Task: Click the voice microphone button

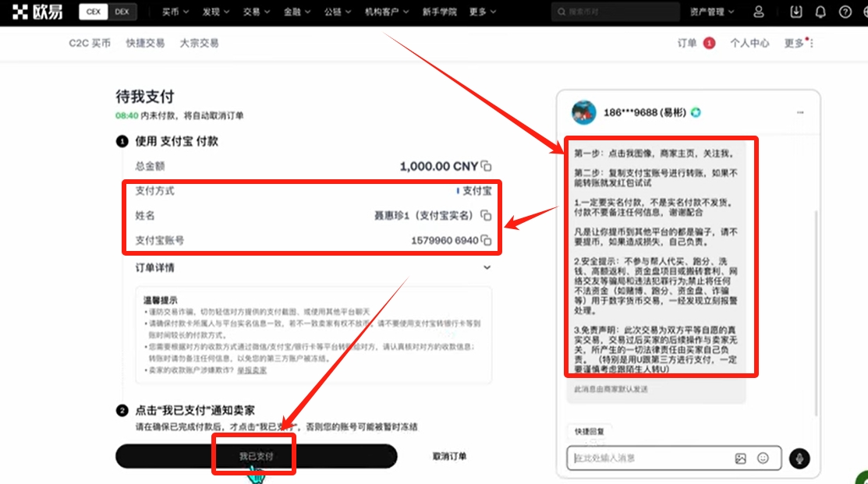Action: pyautogui.click(x=799, y=458)
